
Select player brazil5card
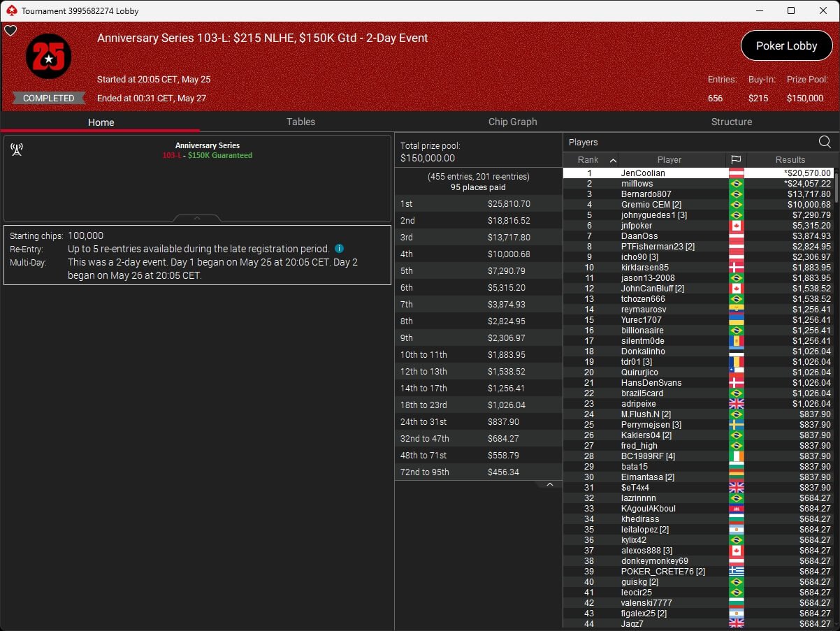(x=699, y=393)
